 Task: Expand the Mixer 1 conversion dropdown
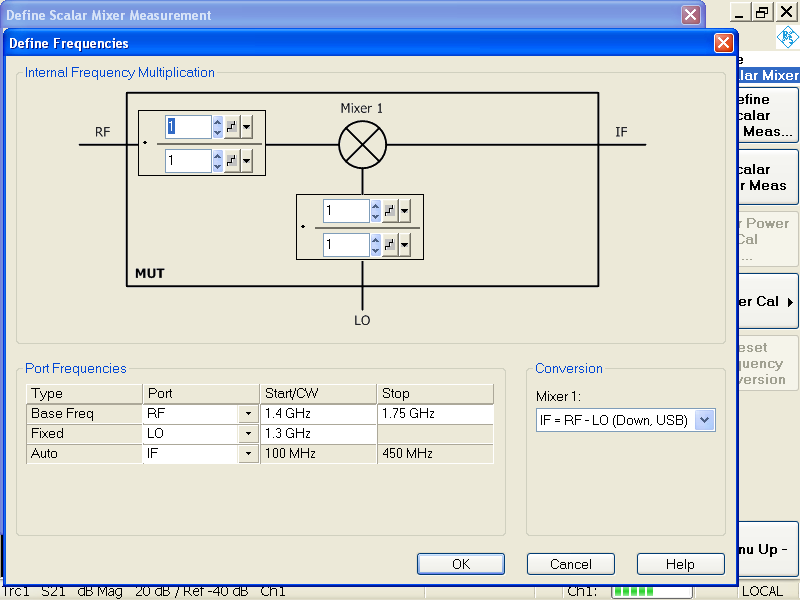[x=704, y=420]
